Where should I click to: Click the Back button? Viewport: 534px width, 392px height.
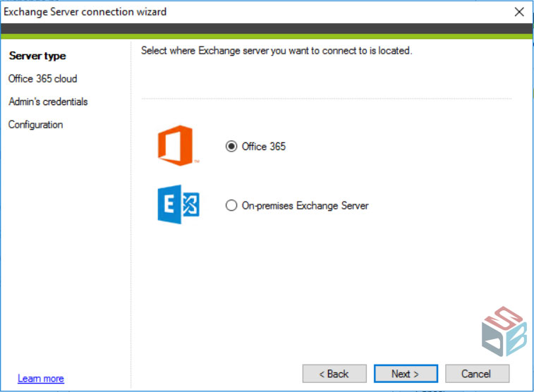[334, 374]
